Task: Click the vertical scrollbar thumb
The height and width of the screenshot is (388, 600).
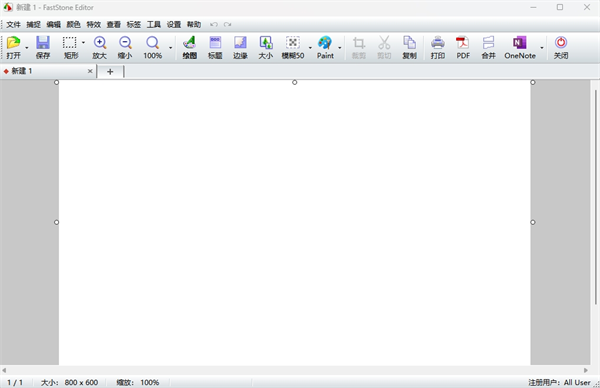Action: click(x=596, y=197)
